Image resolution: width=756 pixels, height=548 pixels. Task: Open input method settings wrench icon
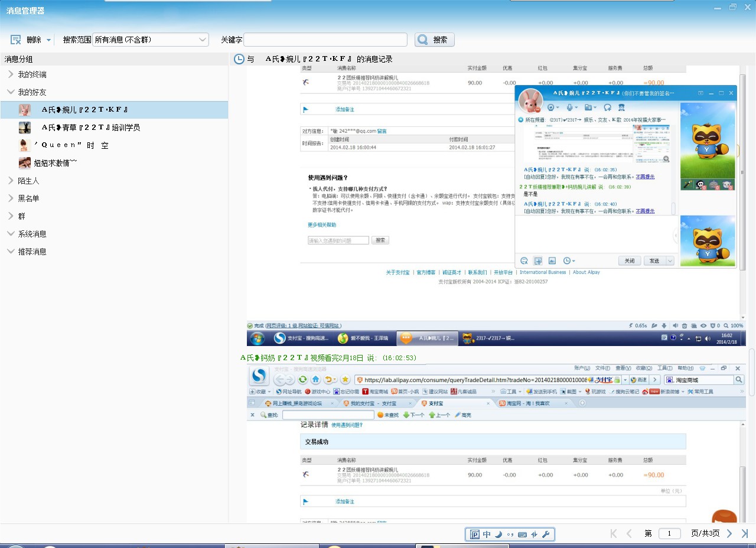point(545,534)
